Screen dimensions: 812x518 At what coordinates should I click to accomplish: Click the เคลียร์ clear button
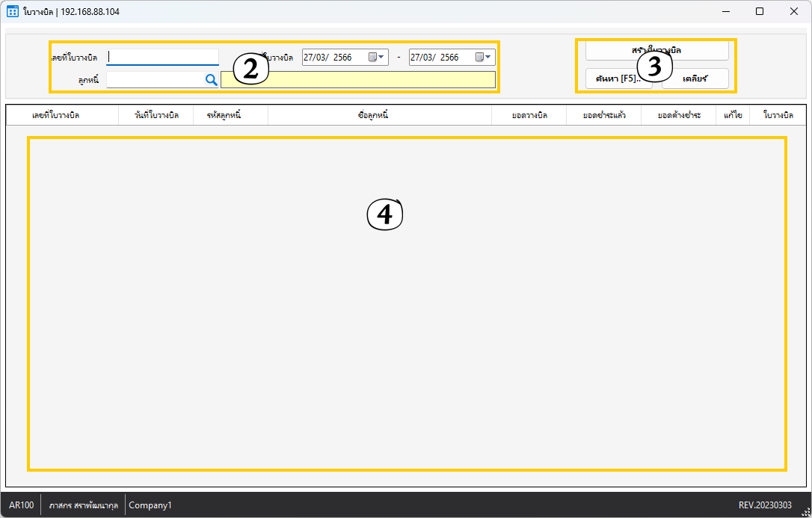click(695, 78)
